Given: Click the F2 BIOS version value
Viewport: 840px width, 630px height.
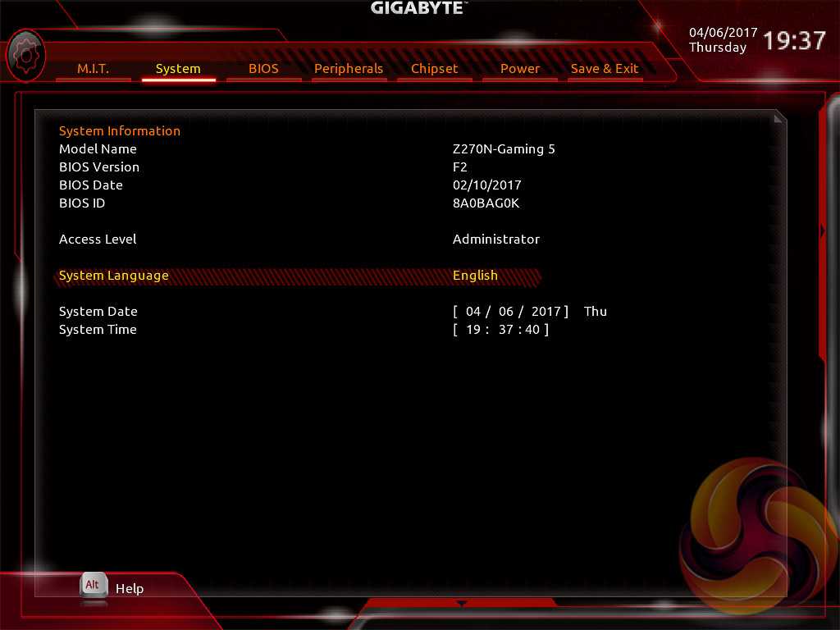Looking at the screenshot, I should pyautogui.click(x=460, y=167).
